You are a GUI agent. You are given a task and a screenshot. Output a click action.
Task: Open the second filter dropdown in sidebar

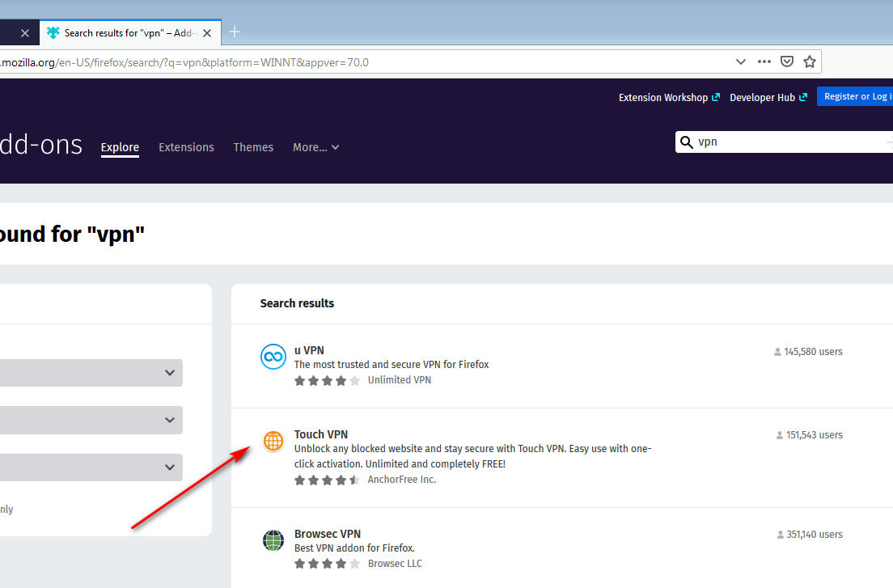tap(91, 420)
